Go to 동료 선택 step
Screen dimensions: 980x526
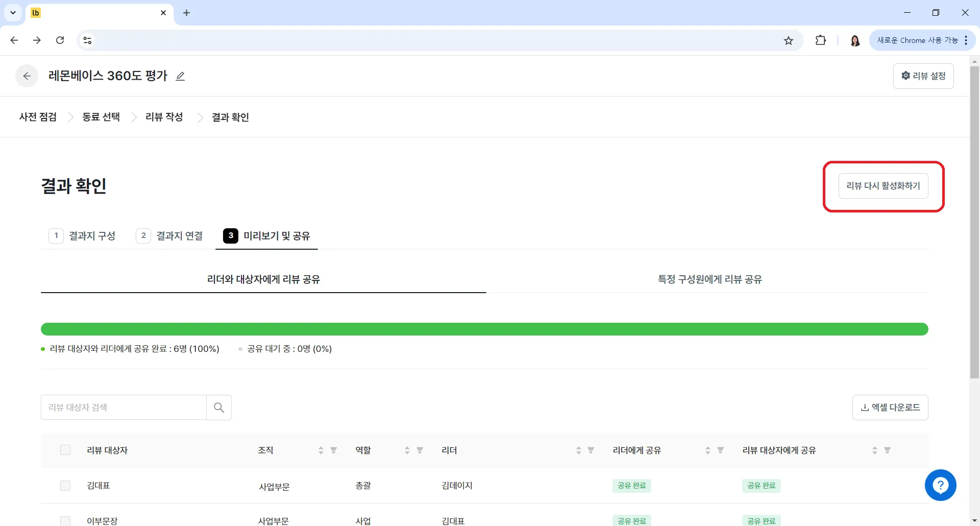tap(101, 117)
